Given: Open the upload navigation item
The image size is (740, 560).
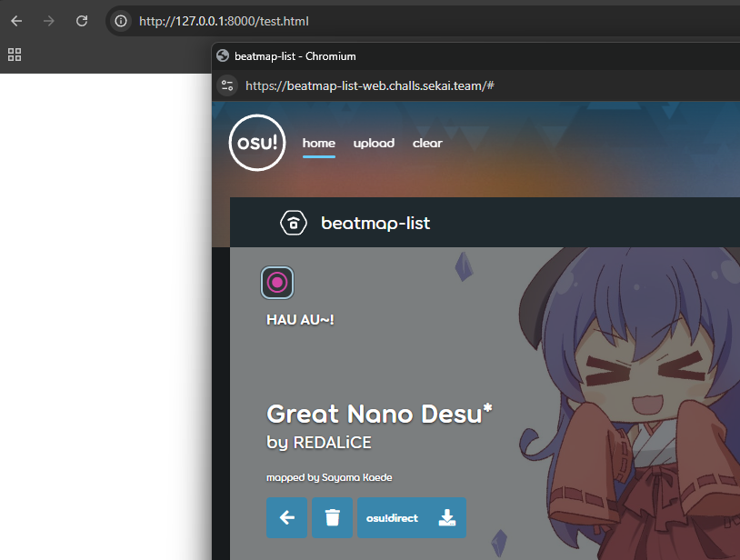Looking at the screenshot, I should 374,144.
